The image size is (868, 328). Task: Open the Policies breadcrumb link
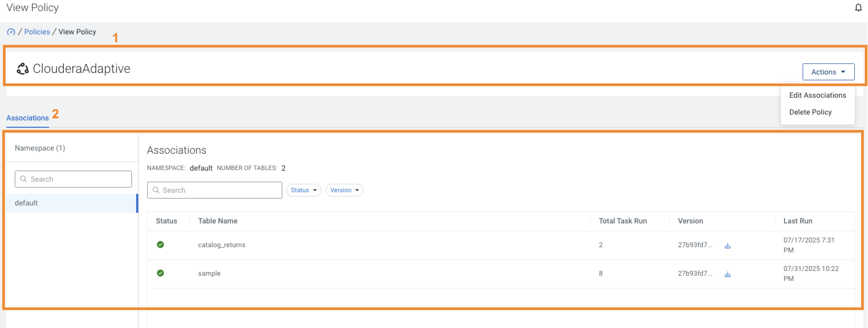pos(37,31)
